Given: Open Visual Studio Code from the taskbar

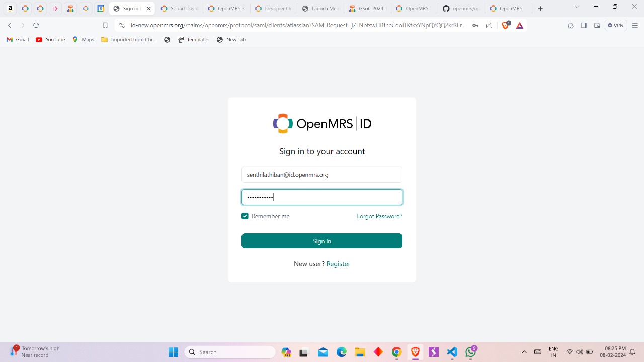Looking at the screenshot, I should (x=452, y=352).
